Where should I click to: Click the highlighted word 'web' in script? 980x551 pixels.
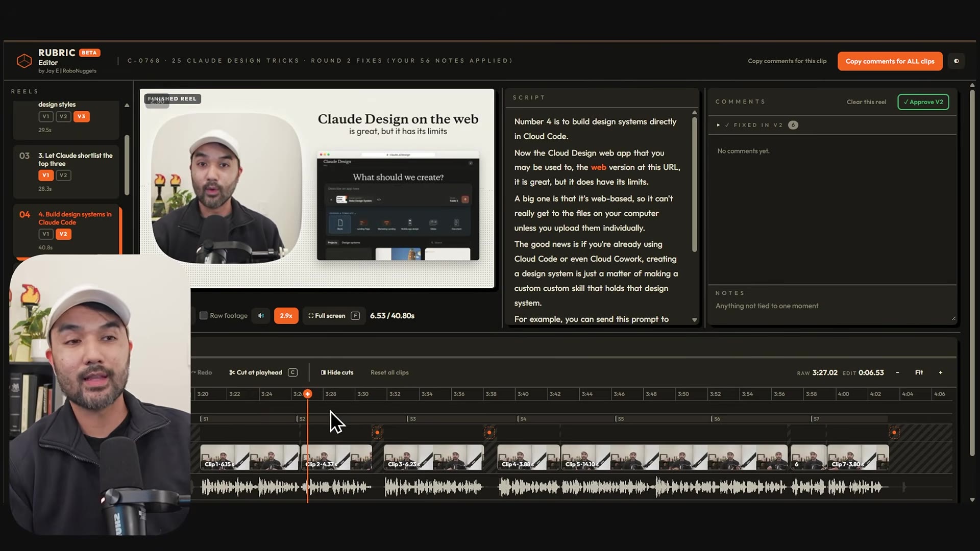pos(598,167)
